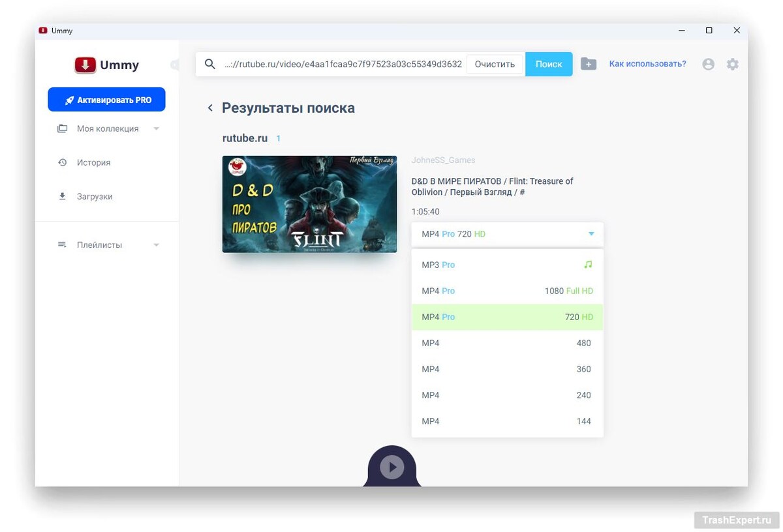
Task: Click the music note icon for MP3
Action: pyautogui.click(x=588, y=265)
